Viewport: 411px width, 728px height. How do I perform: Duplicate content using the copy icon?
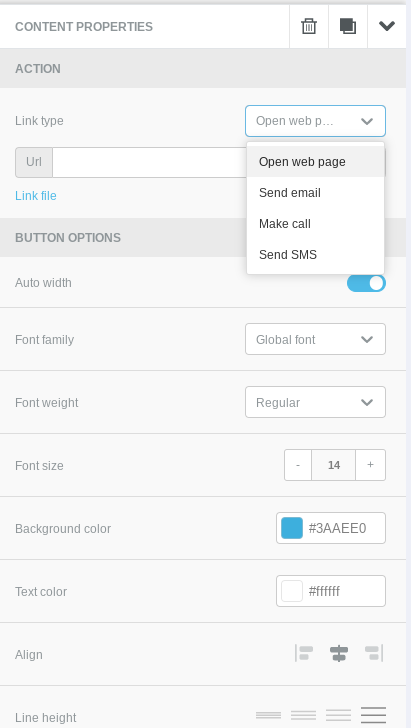tap(348, 26)
